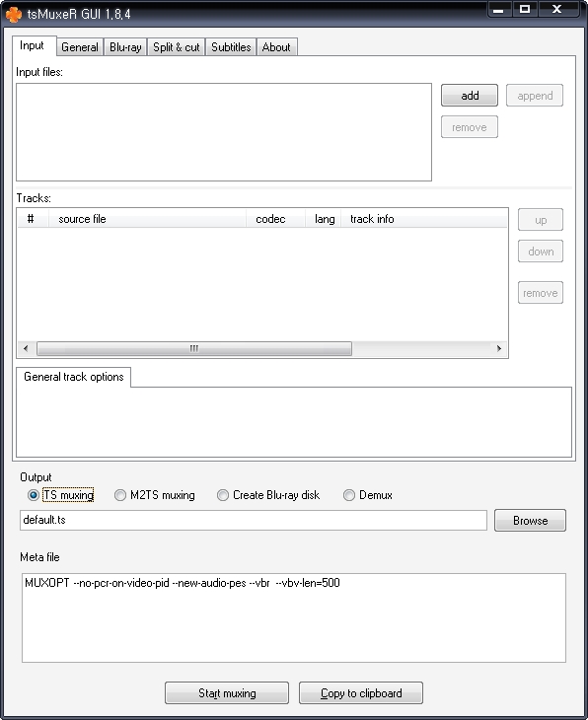The height and width of the screenshot is (720, 588).
Task: Select the Demux output option
Action: click(368, 495)
